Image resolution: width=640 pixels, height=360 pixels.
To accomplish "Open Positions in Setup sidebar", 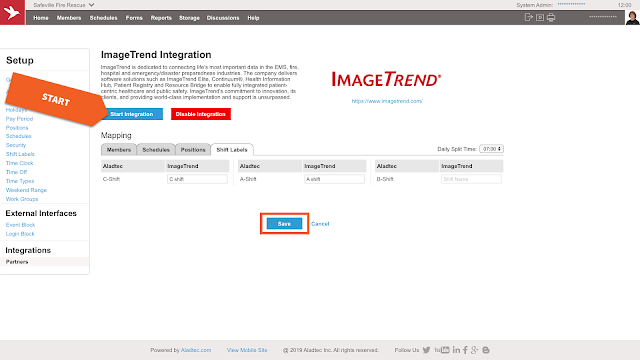I will (17, 128).
